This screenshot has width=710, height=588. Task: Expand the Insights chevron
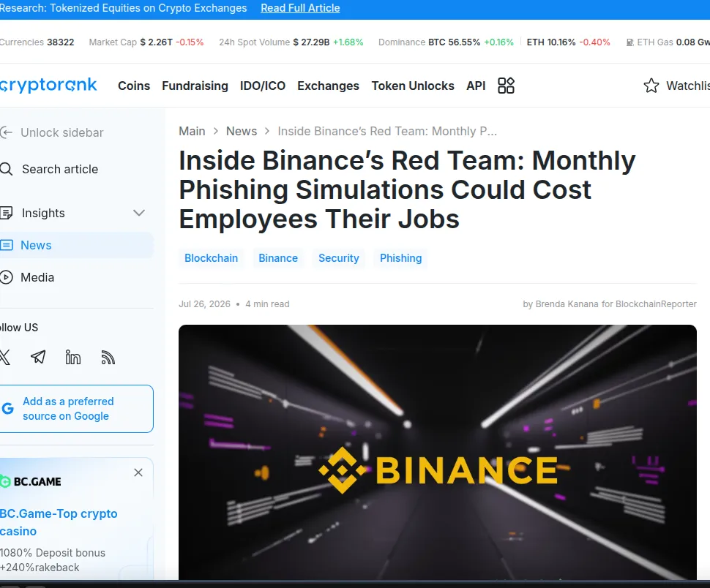(139, 213)
